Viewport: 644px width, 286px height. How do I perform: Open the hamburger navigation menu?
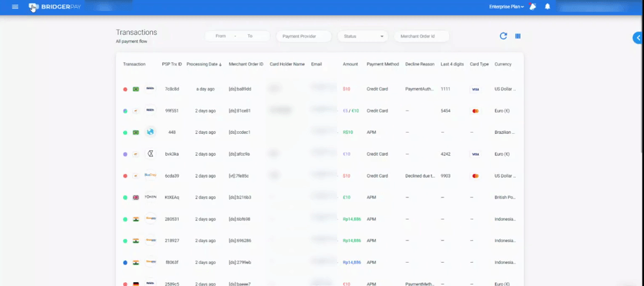point(15,6)
